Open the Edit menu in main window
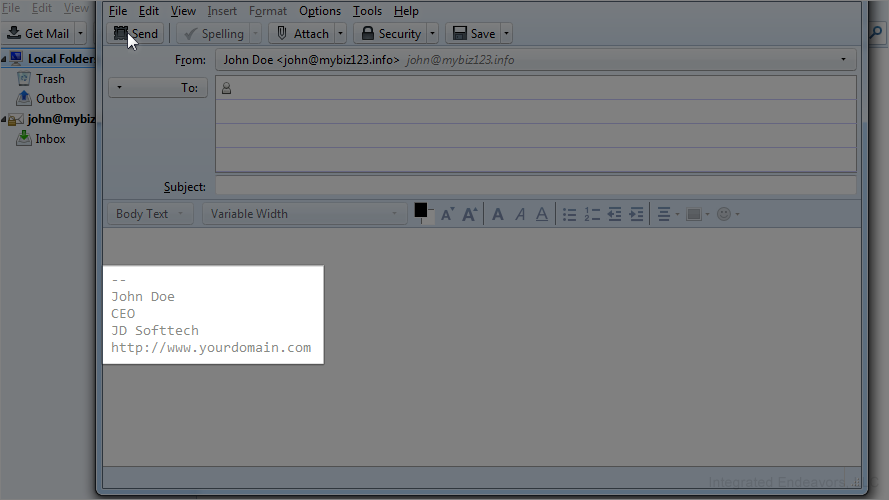Viewport: 889px width, 500px height. (x=41, y=8)
